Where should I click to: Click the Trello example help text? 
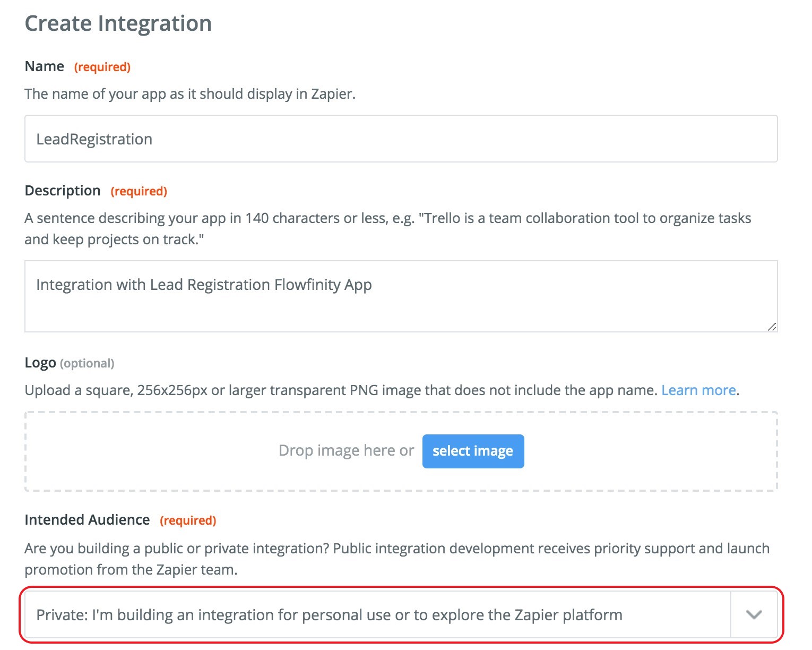point(387,228)
